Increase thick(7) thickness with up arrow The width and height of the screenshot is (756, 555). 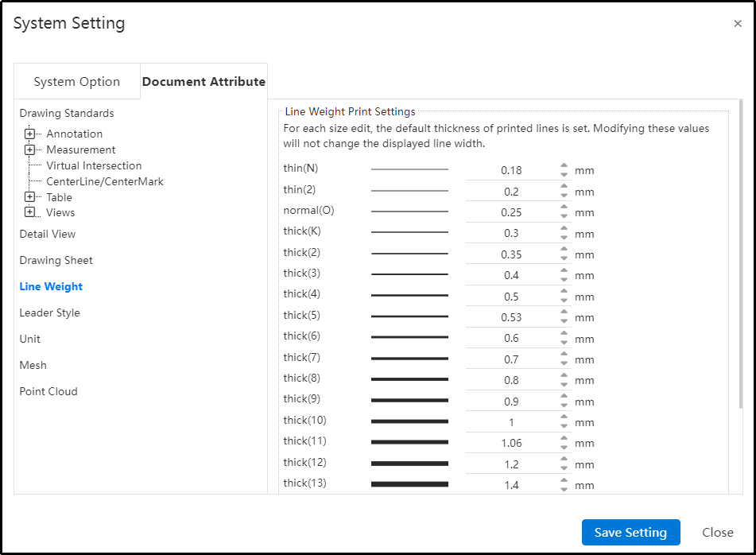(564, 355)
